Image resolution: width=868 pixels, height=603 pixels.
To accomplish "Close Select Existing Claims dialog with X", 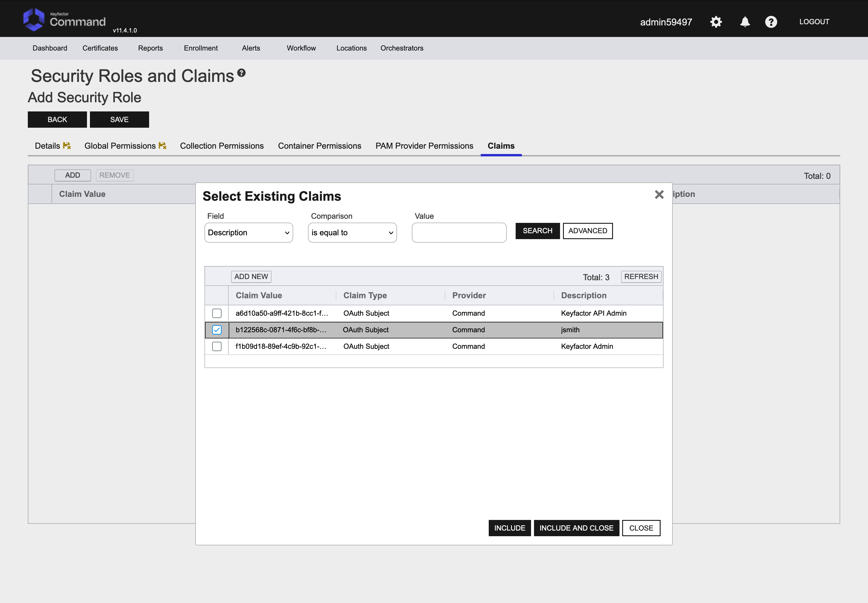I will (x=659, y=194).
